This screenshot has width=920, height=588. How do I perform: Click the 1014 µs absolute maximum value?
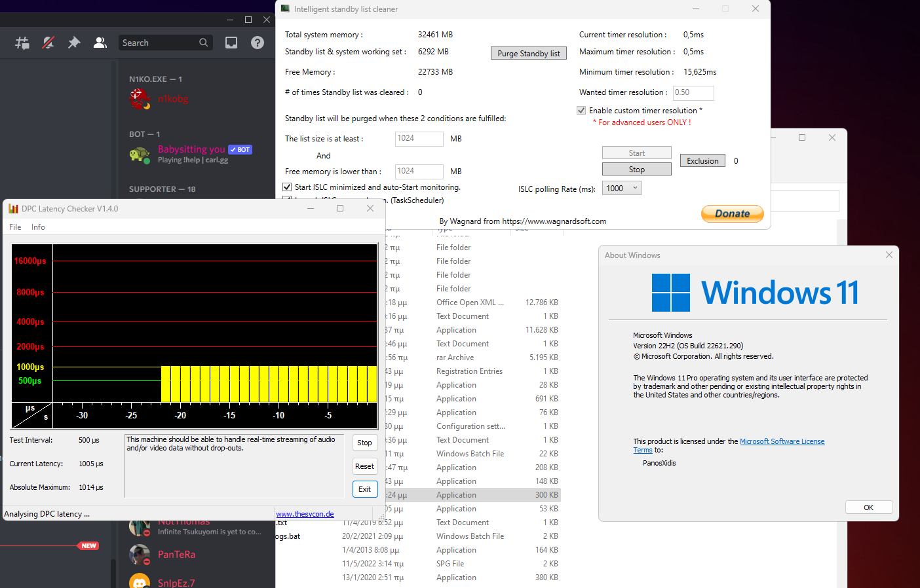click(x=91, y=487)
